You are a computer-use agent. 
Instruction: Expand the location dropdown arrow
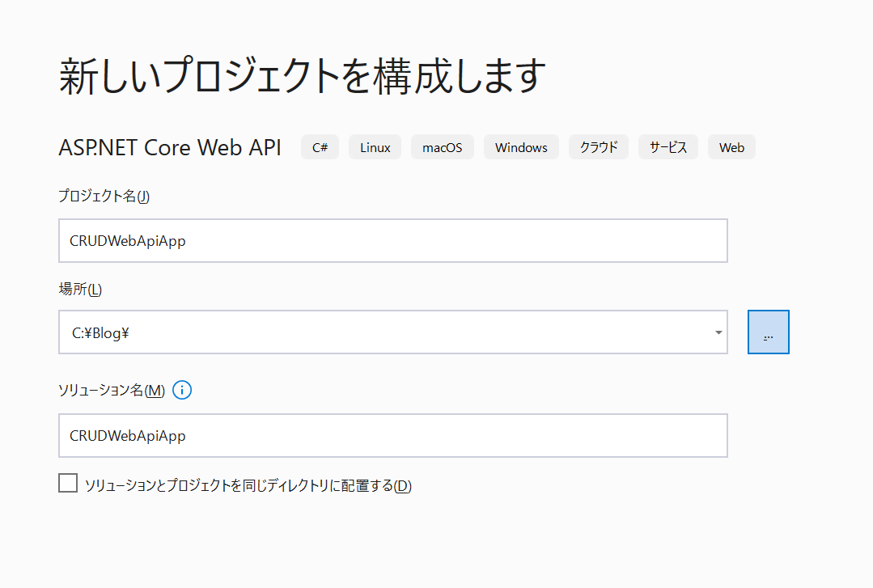coord(718,332)
